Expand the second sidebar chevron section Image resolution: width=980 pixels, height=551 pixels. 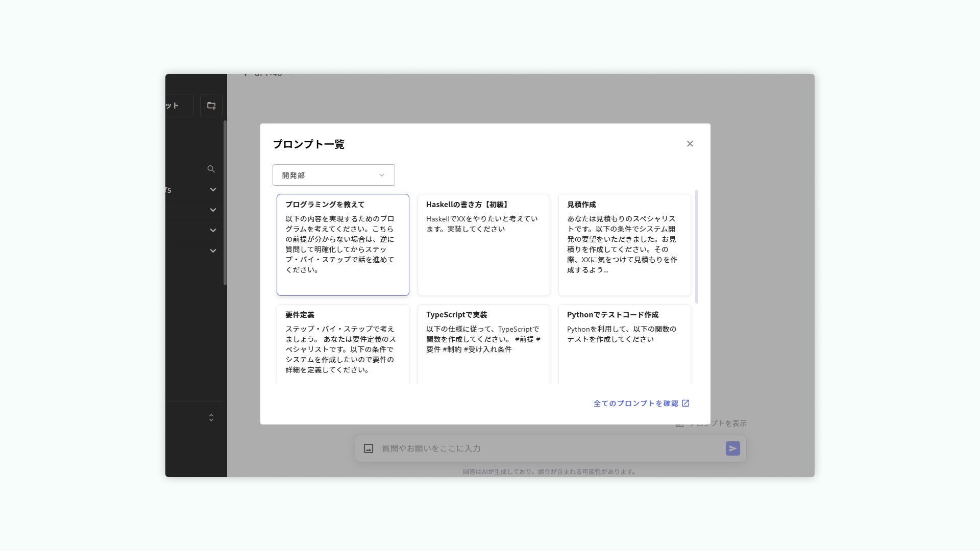click(x=213, y=210)
